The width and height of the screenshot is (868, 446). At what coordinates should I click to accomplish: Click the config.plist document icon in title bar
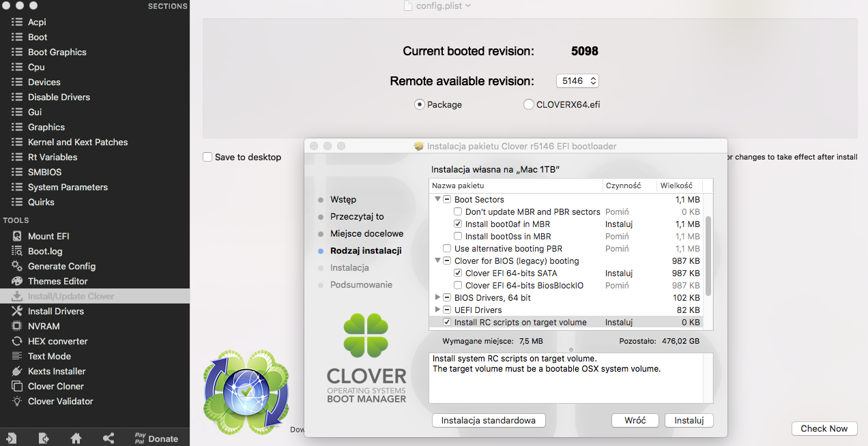point(408,5)
